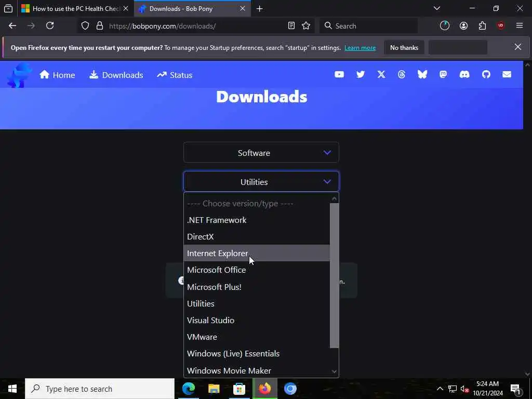Close the Downloads - Bob Pony tab

pyautogui.click(x=243, y=8)
